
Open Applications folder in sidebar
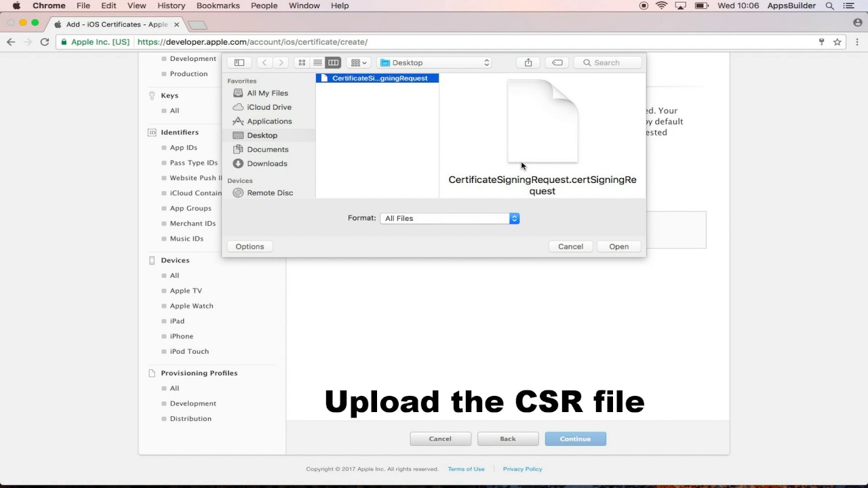pos(269,121)
